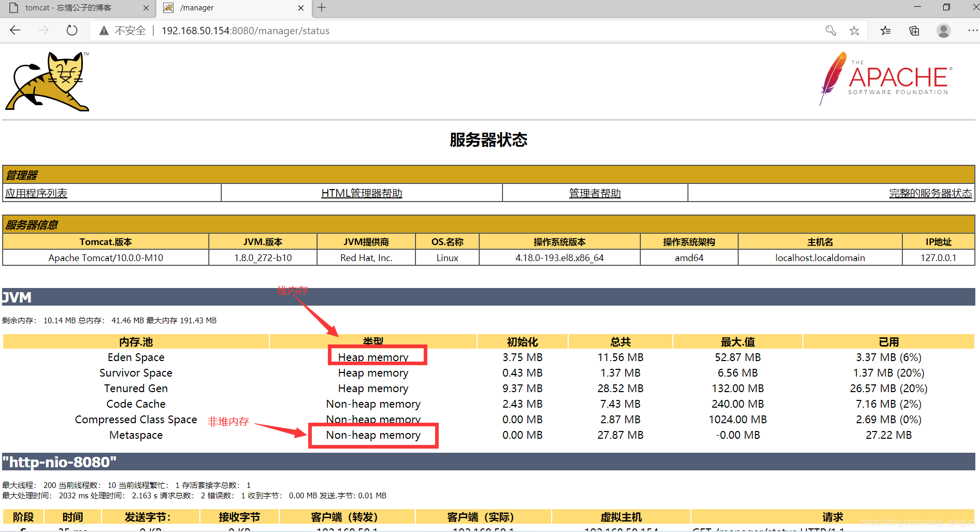The height and width of the screenshot is (532, 980).
Task: Select Metaspace used value 27.22 MB
Action: click(888, 435)
